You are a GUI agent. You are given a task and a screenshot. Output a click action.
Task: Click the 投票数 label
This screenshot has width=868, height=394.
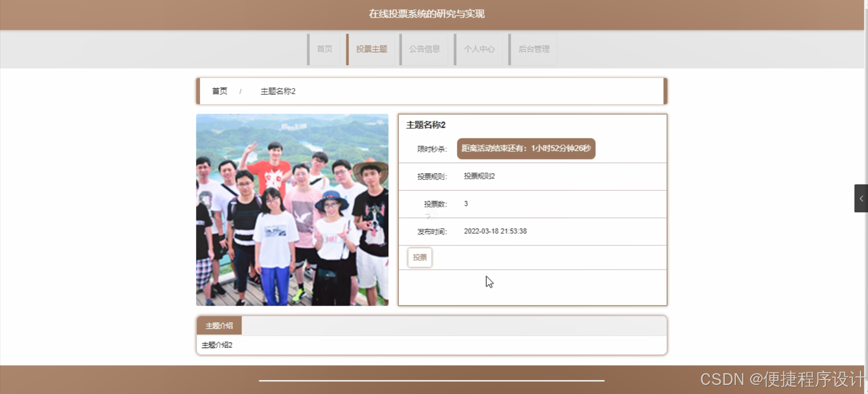[x=435, y=204]
